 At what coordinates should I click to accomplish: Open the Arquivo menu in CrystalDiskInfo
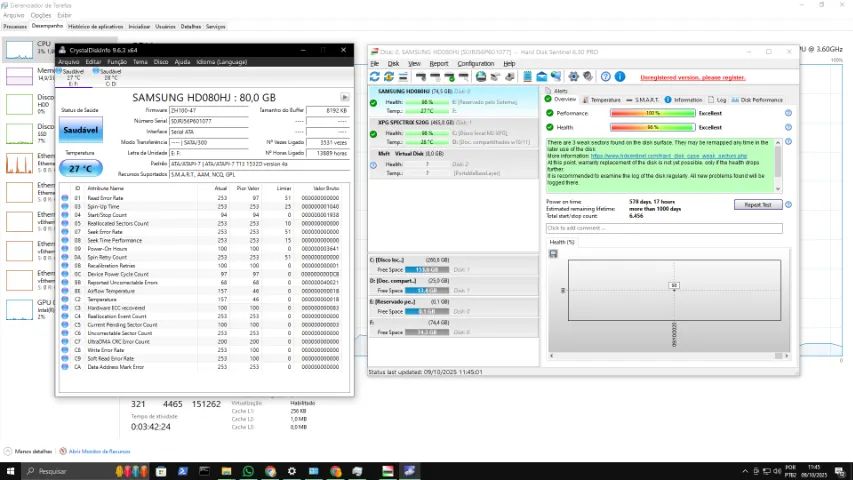pyautogui.click(x=69, y=61)
